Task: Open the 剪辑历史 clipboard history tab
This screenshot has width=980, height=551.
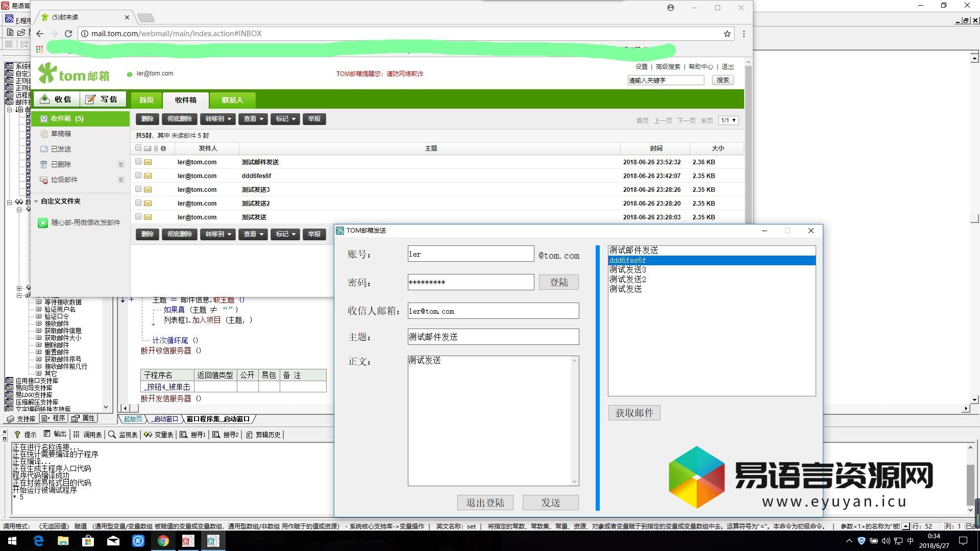Action: (263, 435)
